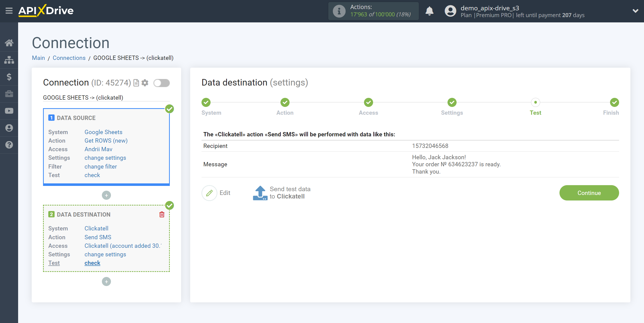Image resolution: width=644 pixels, height=323 pixels.
Task: Click the username demo_apix-drive_s3
Action: (x=490, y=8)
